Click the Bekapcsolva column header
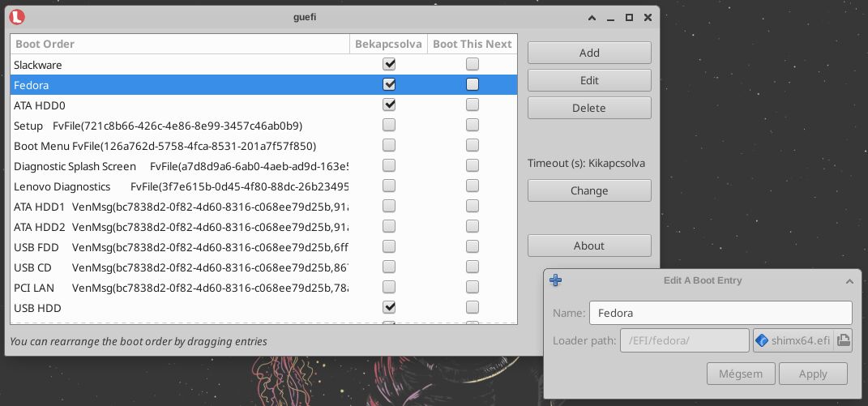The width and height of the screenshot is (868, 406). [x=388, y=44]
